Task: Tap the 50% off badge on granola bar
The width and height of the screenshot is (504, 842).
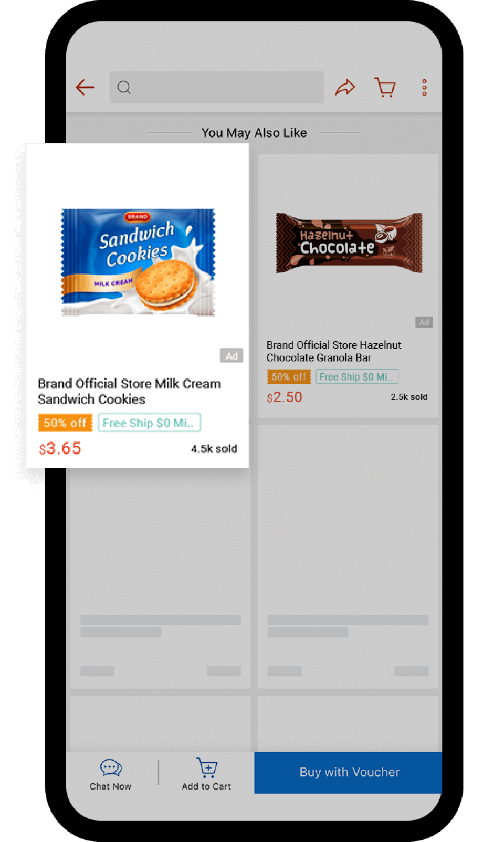Action: (x=289, y=376)
